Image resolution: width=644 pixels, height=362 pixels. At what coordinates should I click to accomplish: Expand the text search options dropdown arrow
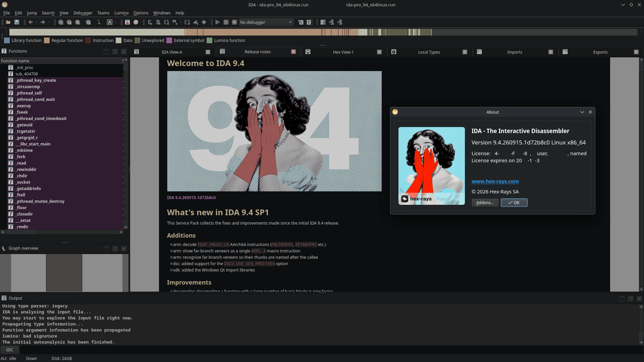[x=116, y=22]
